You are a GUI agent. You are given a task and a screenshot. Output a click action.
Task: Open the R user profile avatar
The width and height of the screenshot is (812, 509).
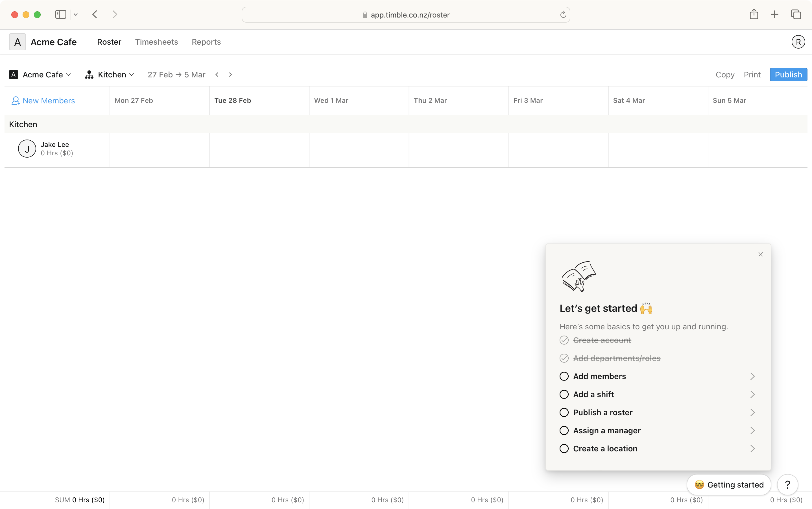coord(798,42)
